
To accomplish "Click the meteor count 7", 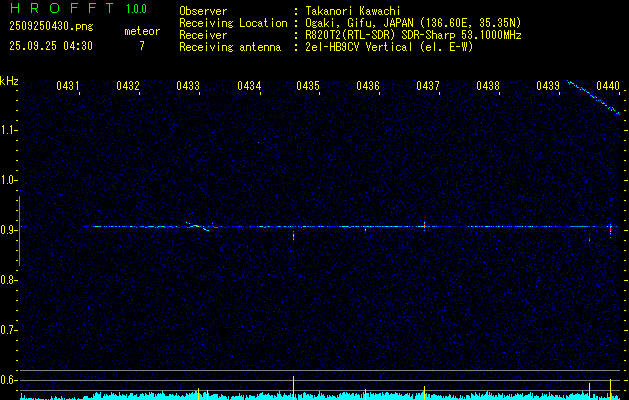I will 142,46.
